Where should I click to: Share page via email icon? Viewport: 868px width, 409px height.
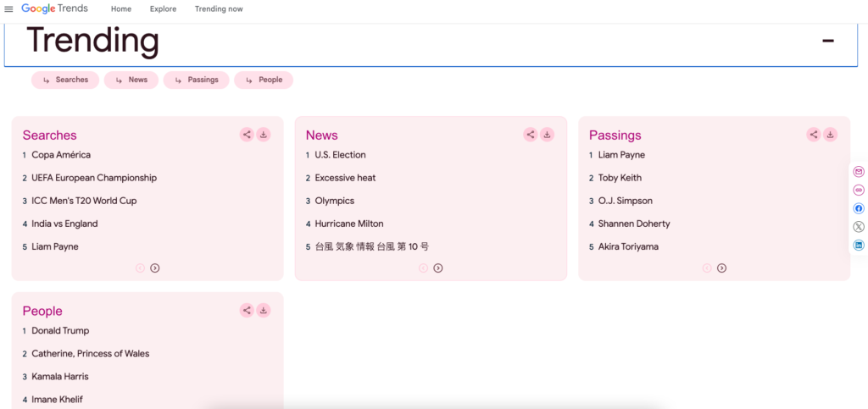pos(859,172)
